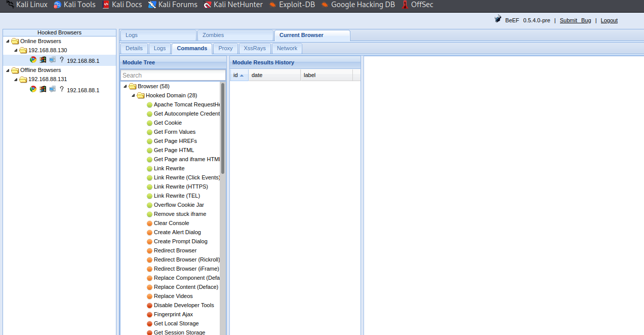The width and height of the screenshot is (644, 335).
Task: Click the green icon beside Get Page HTML
Action: (x=149, y=151)
